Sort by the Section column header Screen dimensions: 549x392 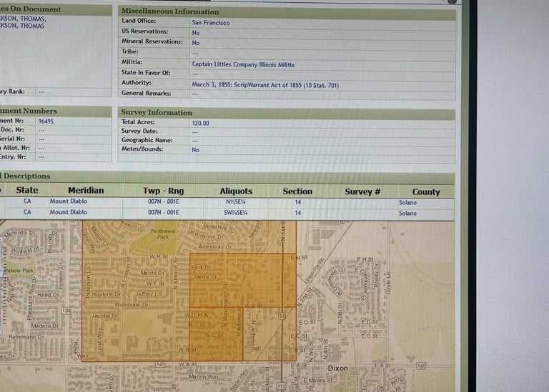click(x=297, y=191)
